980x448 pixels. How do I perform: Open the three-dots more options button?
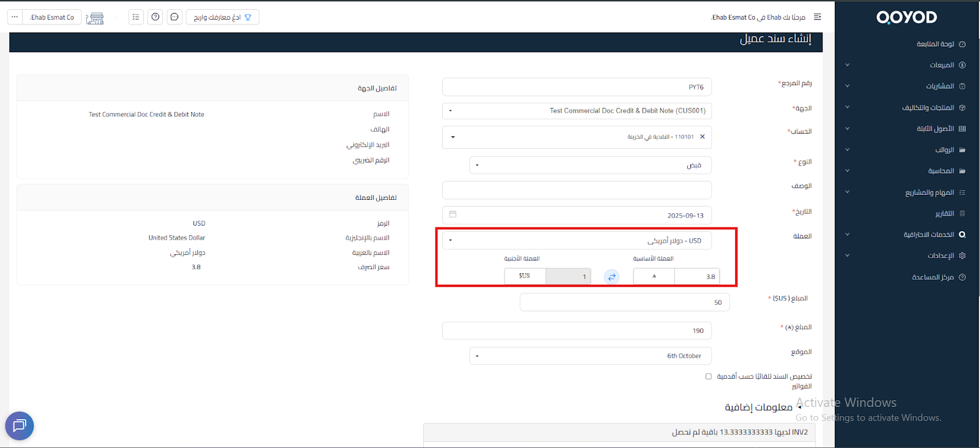point(15,17)
